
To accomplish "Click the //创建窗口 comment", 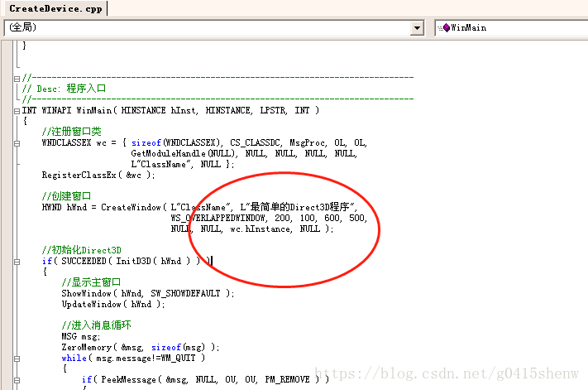I will [x=66, y=196].
